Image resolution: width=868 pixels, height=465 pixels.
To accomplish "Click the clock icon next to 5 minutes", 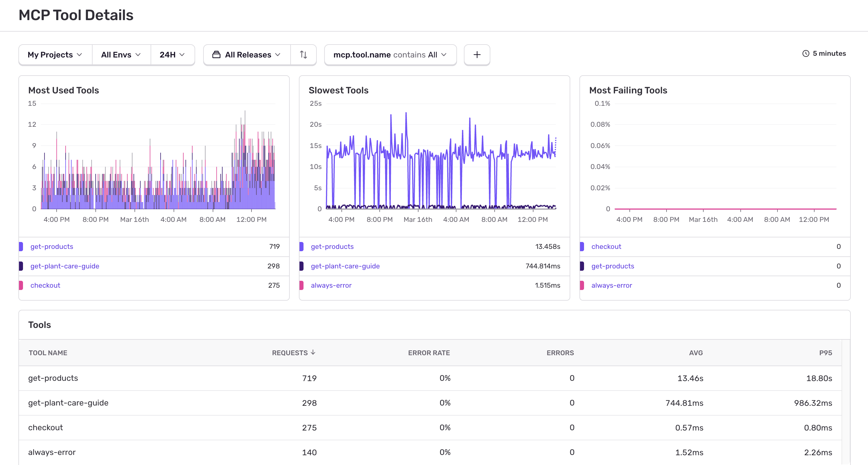I will coord(806,53).
